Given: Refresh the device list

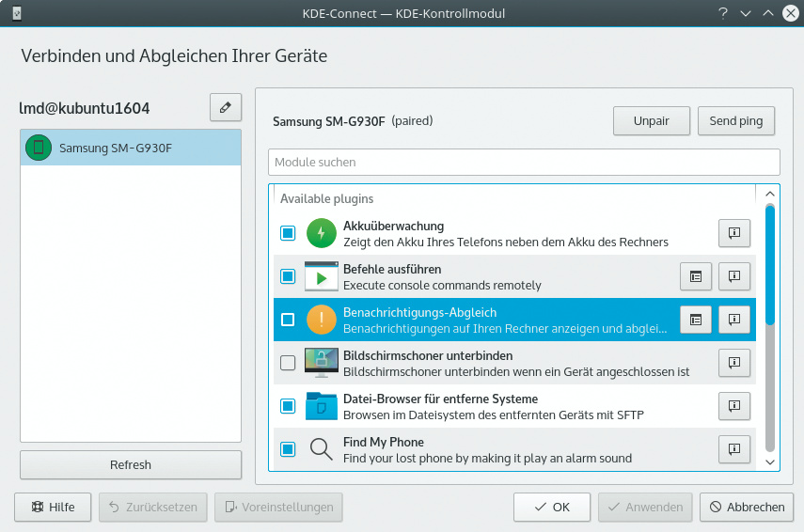Looking at the screenshot, I should (131, 464).
